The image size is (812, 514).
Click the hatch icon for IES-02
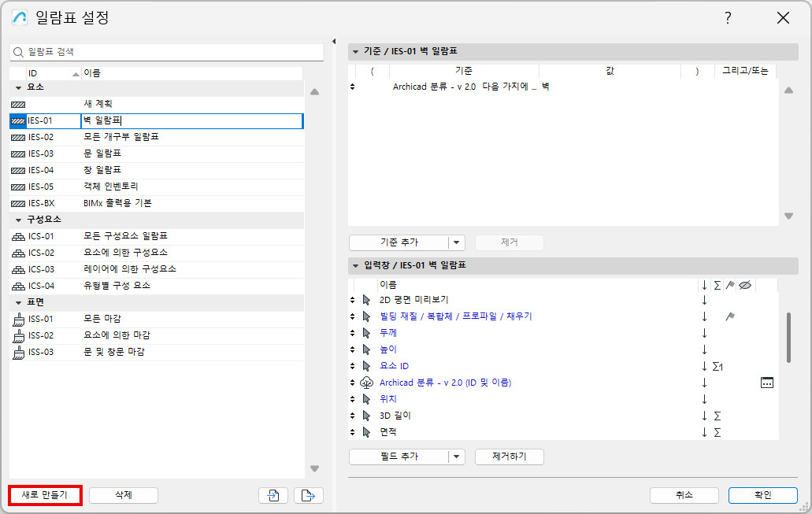[18, 138]
